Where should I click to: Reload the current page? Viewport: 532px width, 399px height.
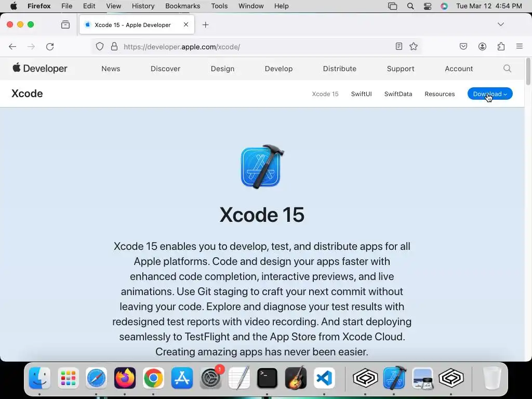(x=50, y=46)
